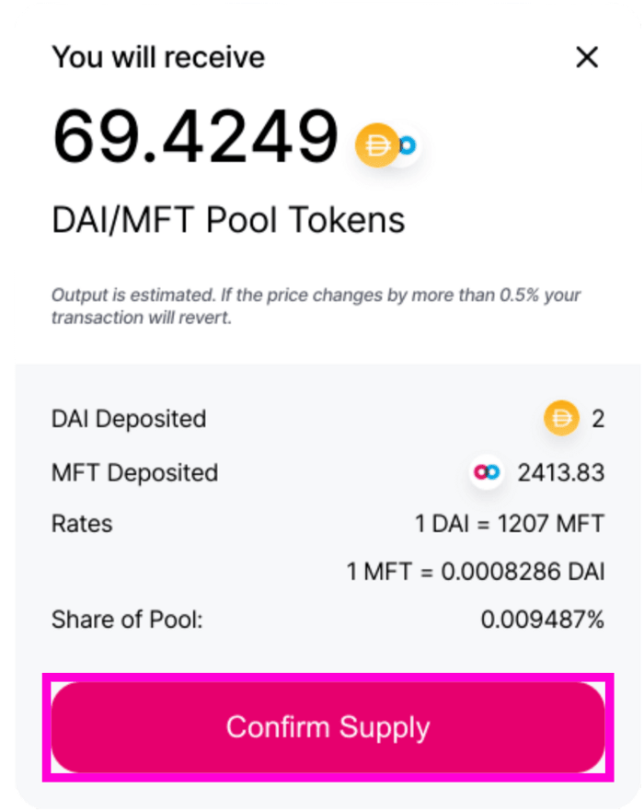Screen dimensions: 644x812
Task: Click the MFT icon overlapping the DAI logo
Action: pos(408,145)
